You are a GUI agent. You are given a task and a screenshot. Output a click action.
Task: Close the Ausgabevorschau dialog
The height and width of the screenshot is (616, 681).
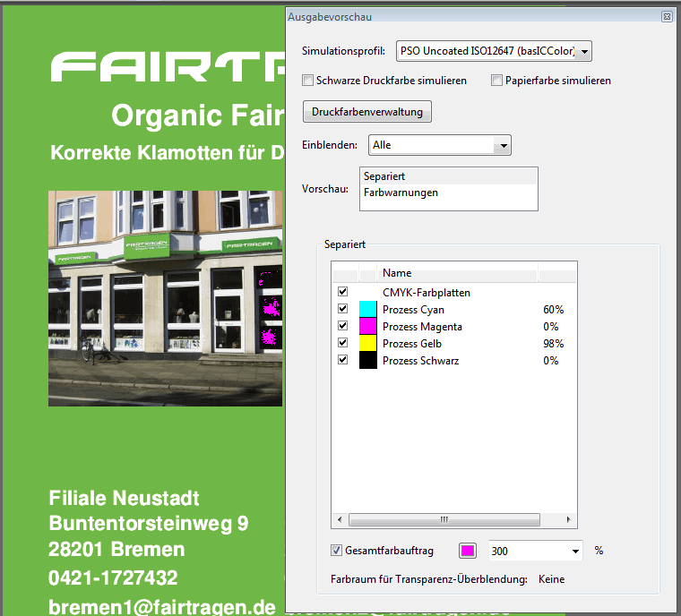tap(667, 16)
